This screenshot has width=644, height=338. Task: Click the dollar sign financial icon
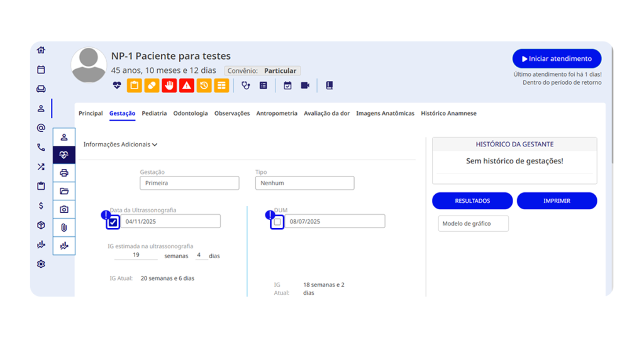(x=41, y=205)
